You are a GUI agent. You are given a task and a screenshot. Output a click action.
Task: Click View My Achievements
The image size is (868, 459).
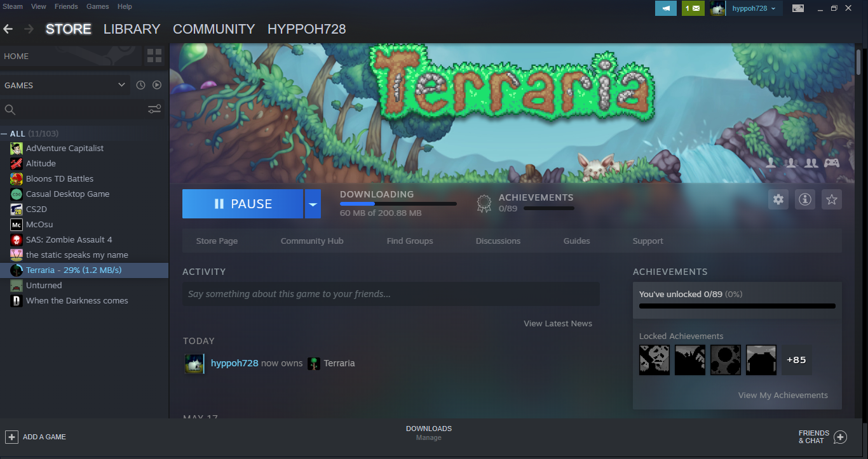(x=783, y=396)
